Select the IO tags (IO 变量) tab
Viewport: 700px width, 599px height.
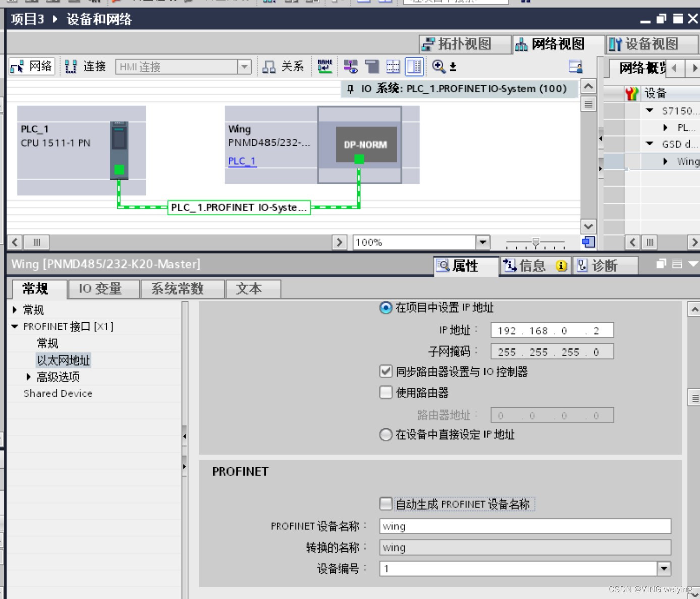pyautogui.click(x=103, y=289)
